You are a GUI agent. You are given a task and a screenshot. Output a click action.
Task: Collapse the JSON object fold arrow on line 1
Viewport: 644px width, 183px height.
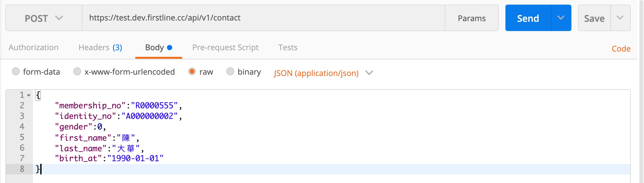pos(29,95)
